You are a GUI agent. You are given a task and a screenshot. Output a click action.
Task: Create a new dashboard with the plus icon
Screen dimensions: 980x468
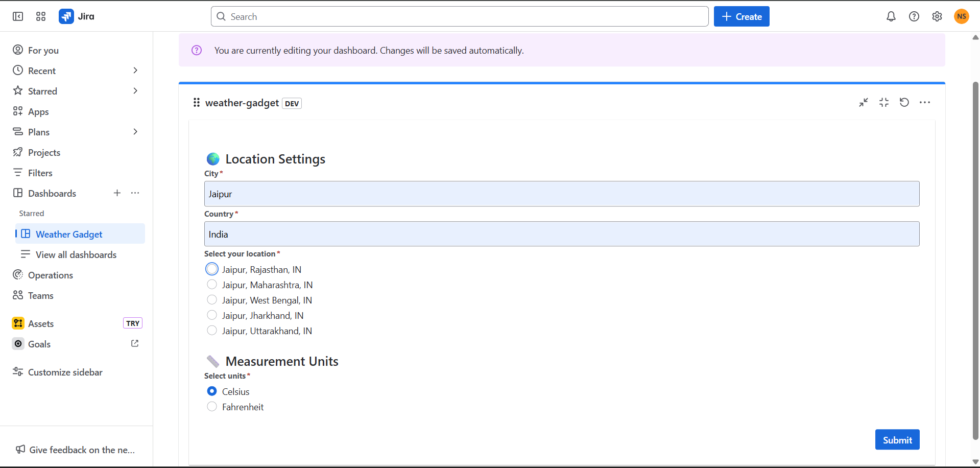[x=117, y=193]
